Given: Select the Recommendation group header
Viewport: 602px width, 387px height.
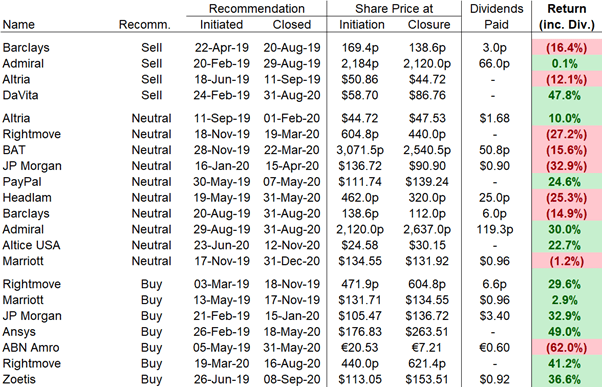Looking at the screenshot, I should [x=256, y=8].
